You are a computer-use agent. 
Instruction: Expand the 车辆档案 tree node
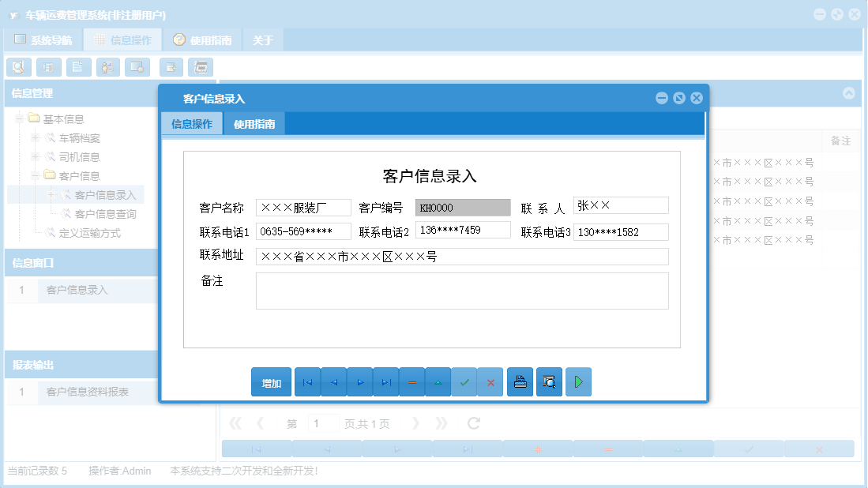click(x=34, y=137)
